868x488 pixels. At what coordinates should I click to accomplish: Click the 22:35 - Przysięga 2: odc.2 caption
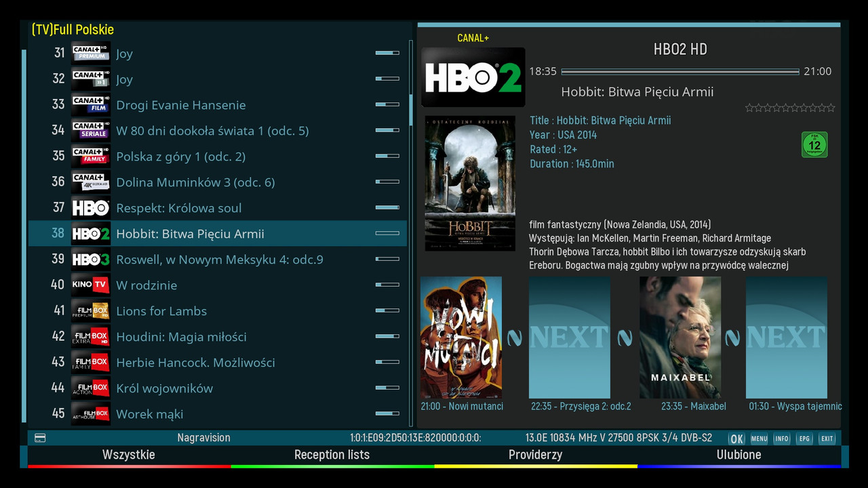tap(581, 407)
